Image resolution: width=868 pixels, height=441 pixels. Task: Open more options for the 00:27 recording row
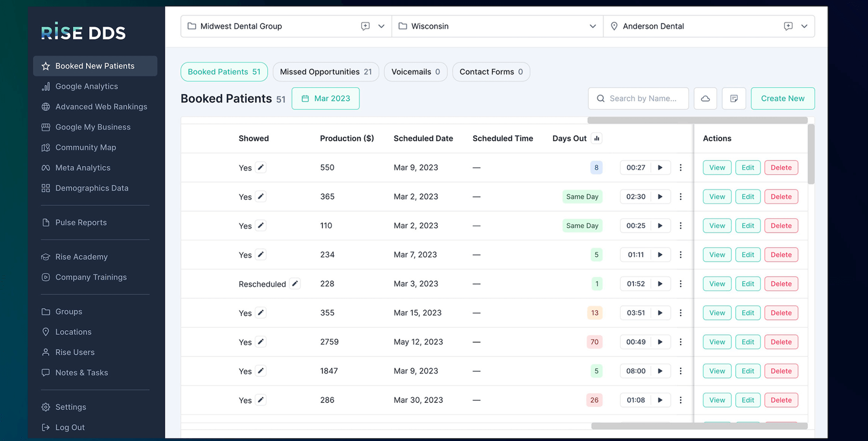point(680,167)
